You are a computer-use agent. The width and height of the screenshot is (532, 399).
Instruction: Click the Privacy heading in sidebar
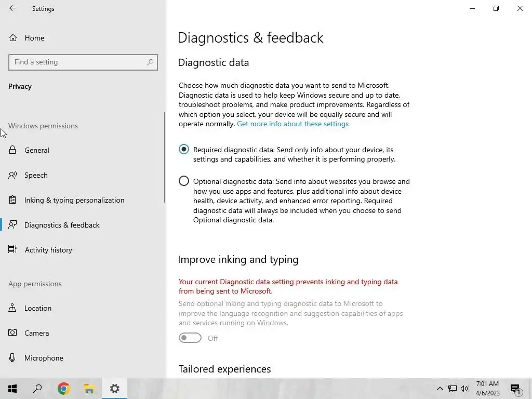tap(20, 87)
